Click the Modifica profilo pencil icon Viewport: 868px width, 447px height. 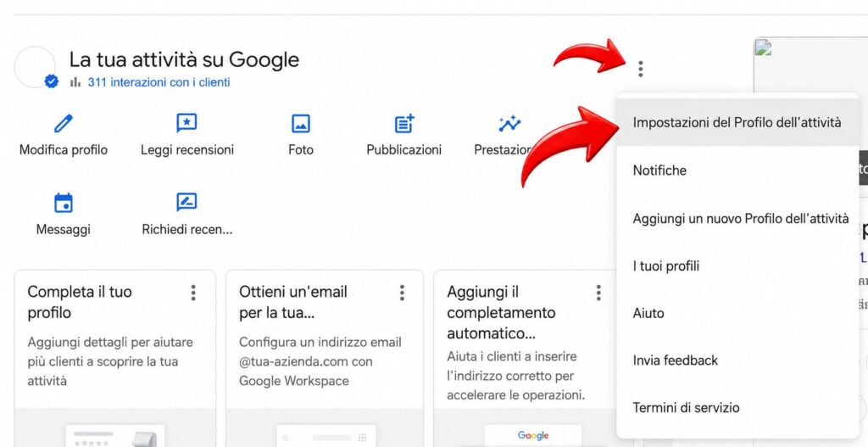tap(63, 124)
